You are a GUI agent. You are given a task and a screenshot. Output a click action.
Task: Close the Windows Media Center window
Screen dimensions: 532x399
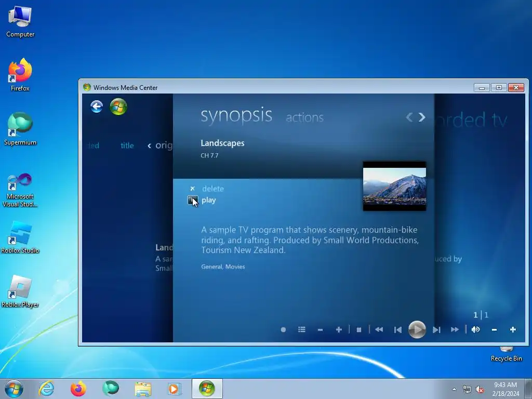click(x=516, y=87)
